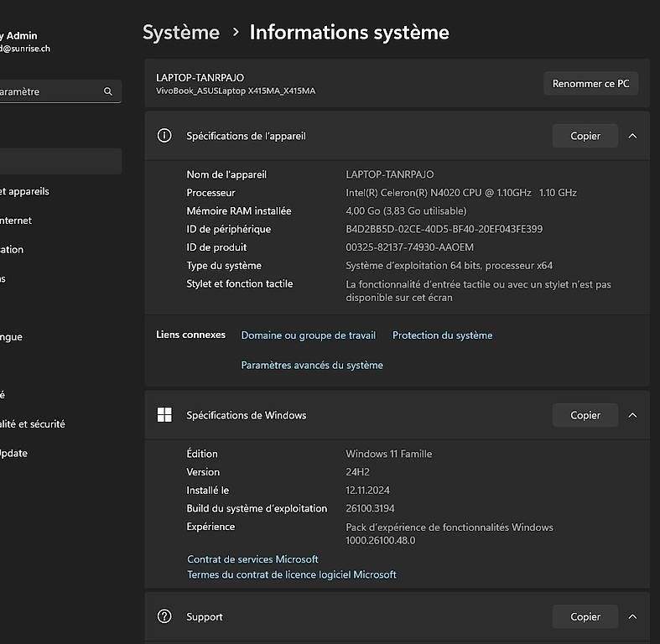
Task: Select the highlighted sidebar item
Action: (61, 161)
